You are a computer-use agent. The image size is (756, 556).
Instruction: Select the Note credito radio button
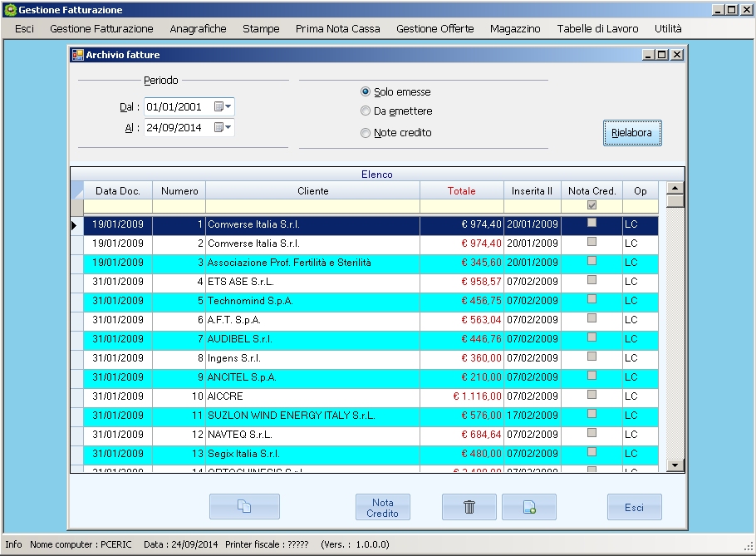[x=366, y=133]
